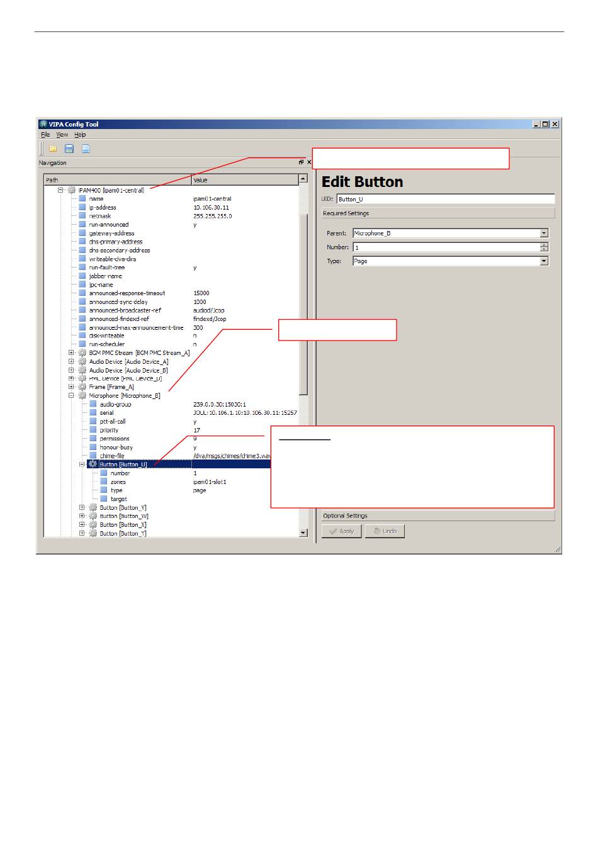Image resolution: width=598 pixels, height=868 pixels.
Task: Select the announced-response-timeout row
Action: (171, 293)
